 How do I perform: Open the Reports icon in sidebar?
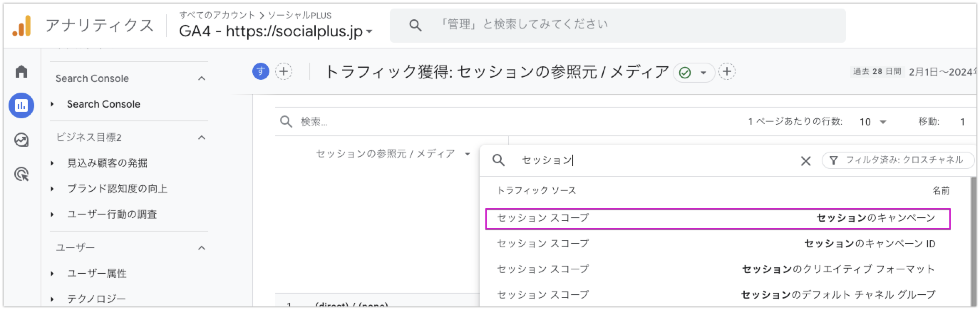click(21, 105)
